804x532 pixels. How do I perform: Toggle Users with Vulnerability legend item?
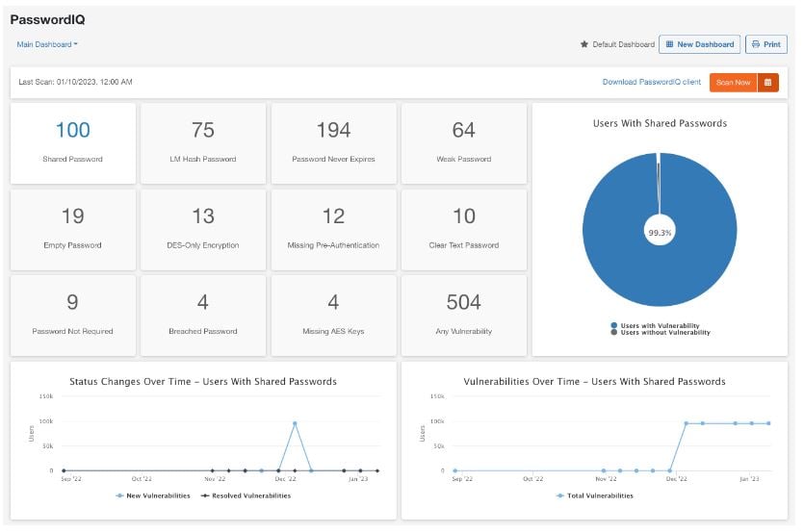(x=660, y=325)
